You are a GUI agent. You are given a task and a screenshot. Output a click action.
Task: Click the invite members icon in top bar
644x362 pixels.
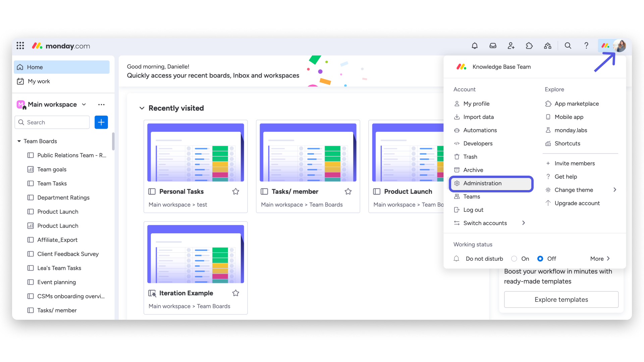coord(511,46)
